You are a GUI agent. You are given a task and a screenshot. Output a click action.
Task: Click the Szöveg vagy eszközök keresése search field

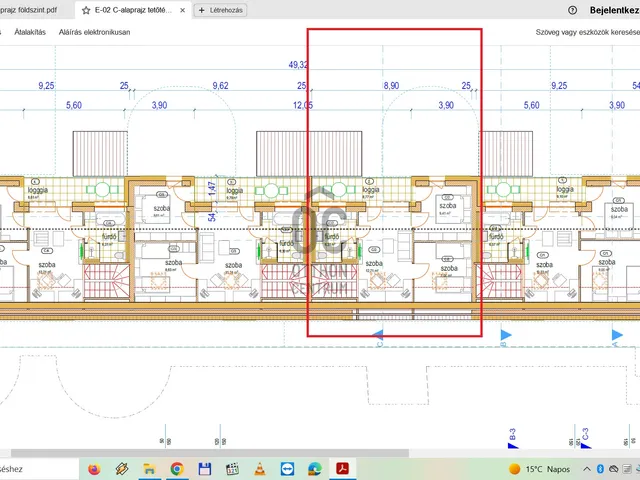[588, 32]
